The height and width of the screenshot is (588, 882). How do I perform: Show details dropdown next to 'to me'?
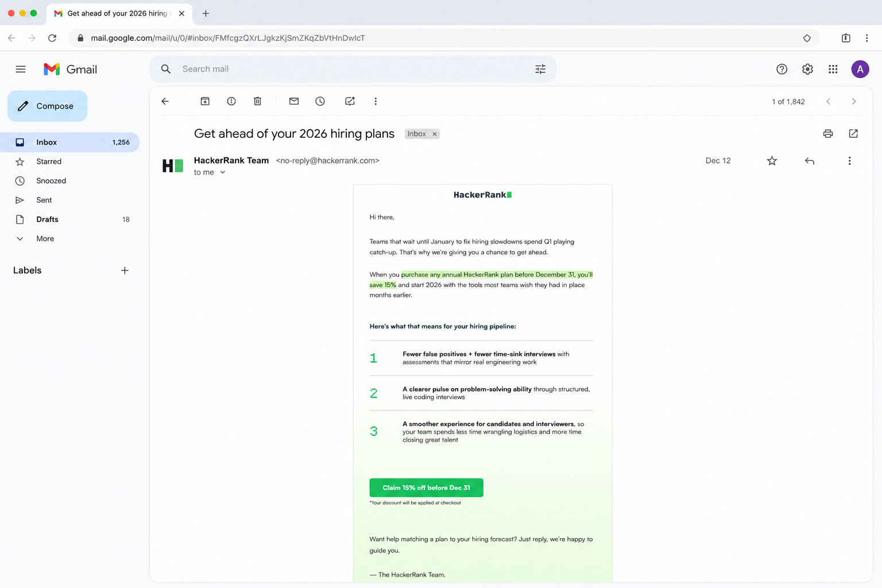(223, 172)
